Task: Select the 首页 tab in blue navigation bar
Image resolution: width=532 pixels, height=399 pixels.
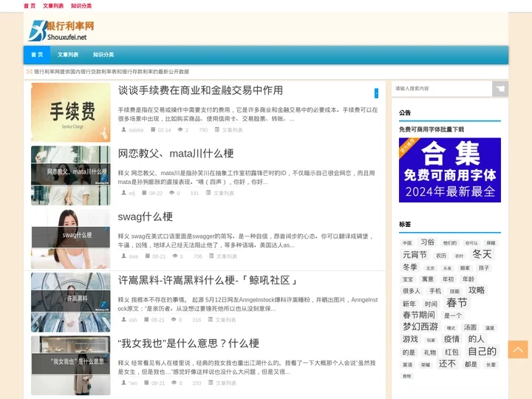Action: [x=37, y=55]
